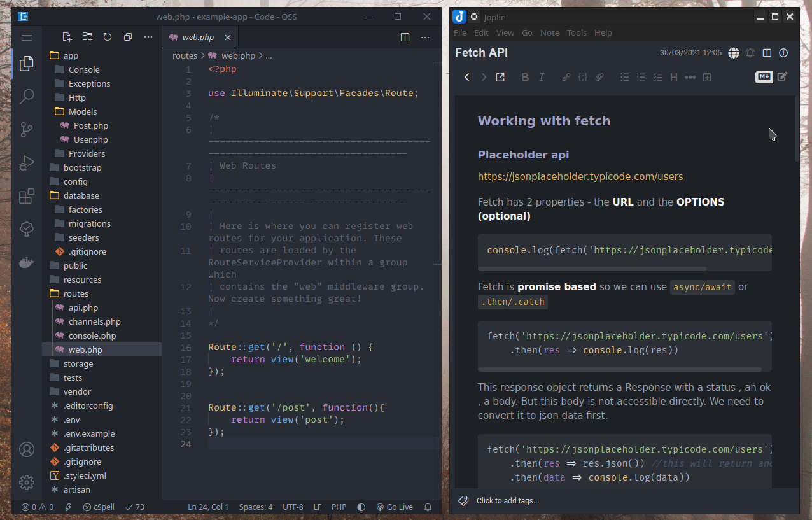Open editor More Actions menu
Viewport: 812px width, 520px height.
pos(426,37)
